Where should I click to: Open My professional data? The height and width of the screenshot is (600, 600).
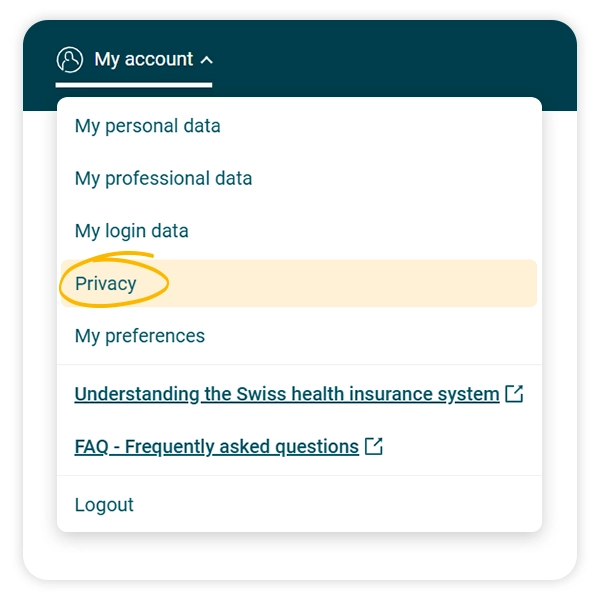click(x=163, y=179)
